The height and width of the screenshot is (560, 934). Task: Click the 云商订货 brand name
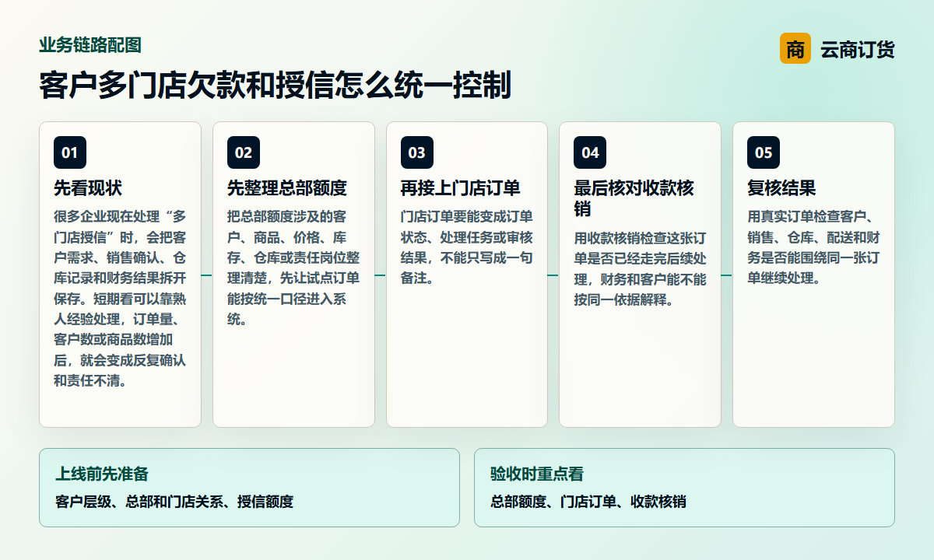858,50
